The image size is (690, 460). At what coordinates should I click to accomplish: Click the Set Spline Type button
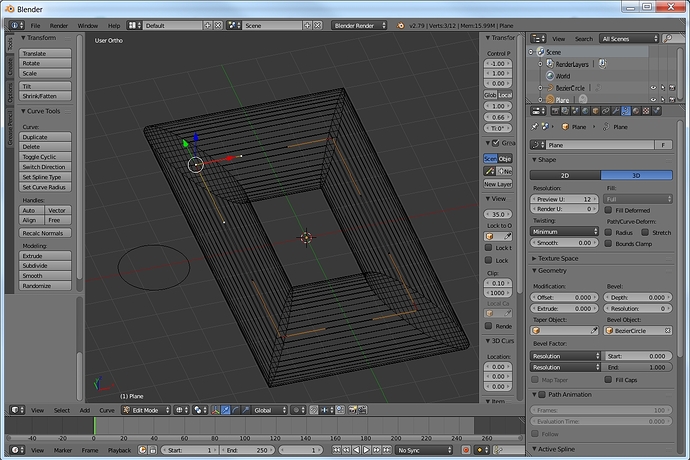tap(45, 177)
